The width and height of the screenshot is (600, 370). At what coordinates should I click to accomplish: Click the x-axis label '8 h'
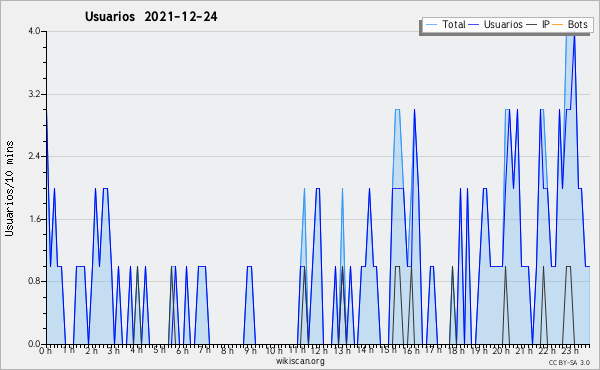click(227, 351)
